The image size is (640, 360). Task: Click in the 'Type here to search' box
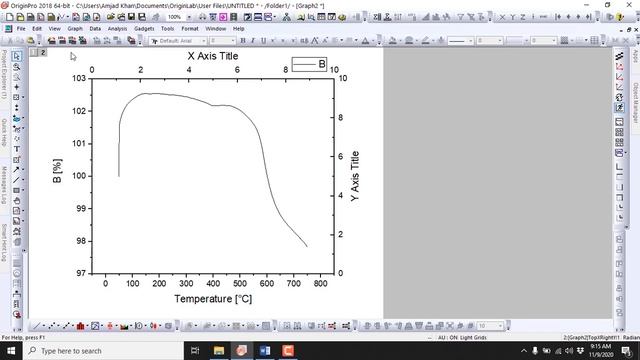point(104,351)
